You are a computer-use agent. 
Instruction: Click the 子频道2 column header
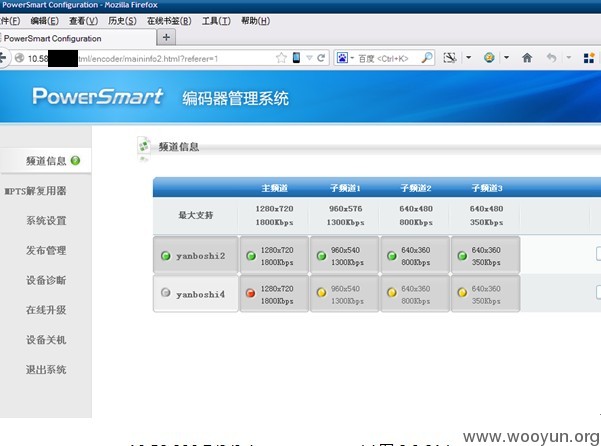(x=416, y=188)
